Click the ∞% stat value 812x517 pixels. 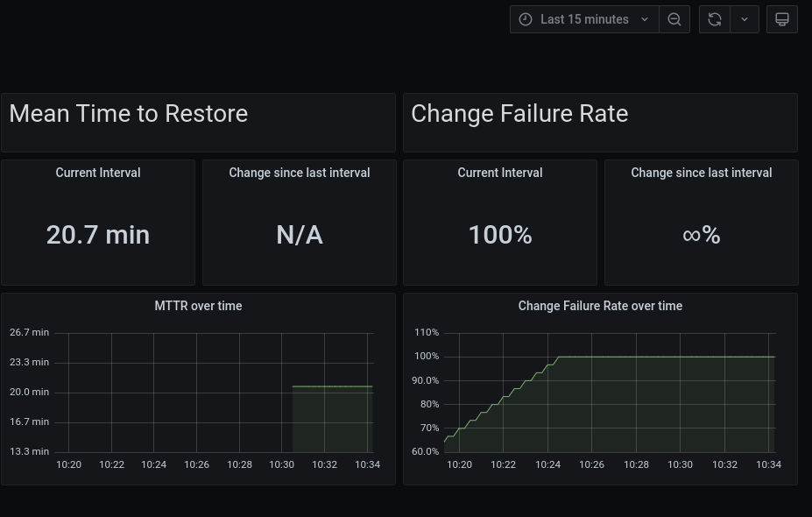[x=701, y=235]
